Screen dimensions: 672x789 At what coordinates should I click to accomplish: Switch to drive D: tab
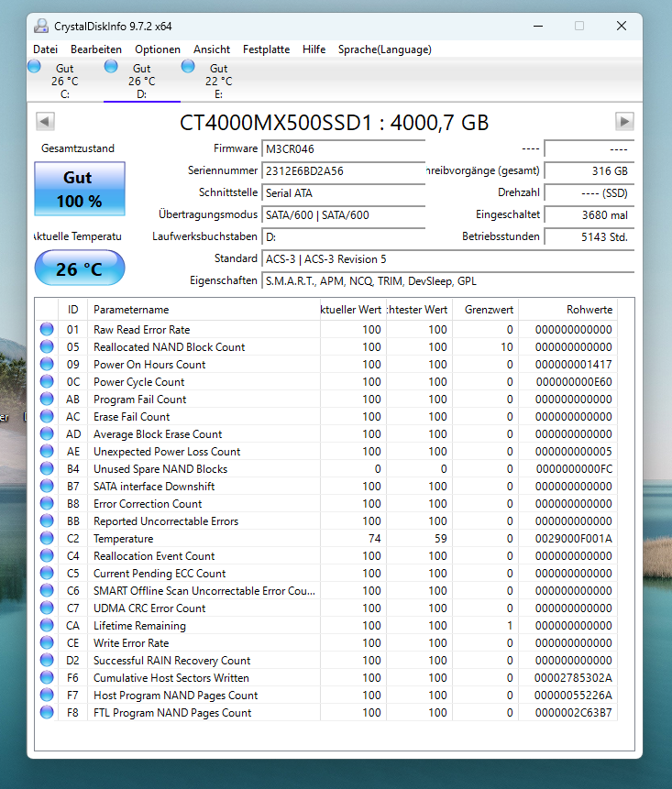(142, 81)
